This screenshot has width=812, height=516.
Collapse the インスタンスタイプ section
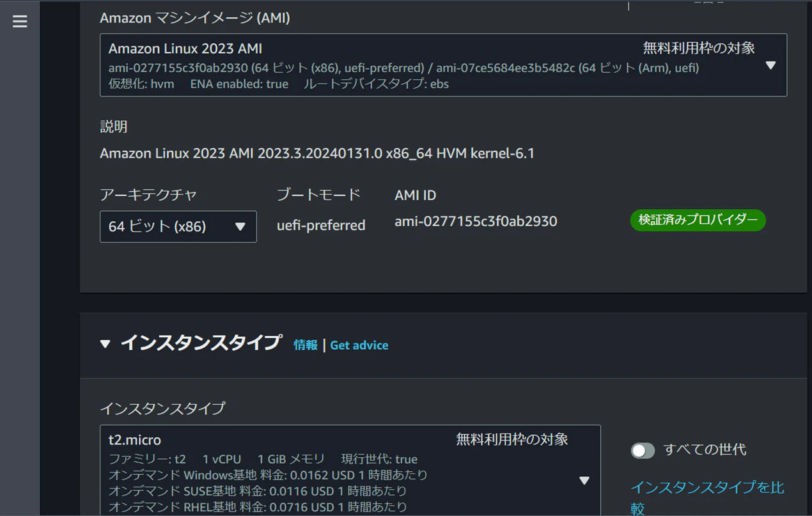click(x=105, y=344)
